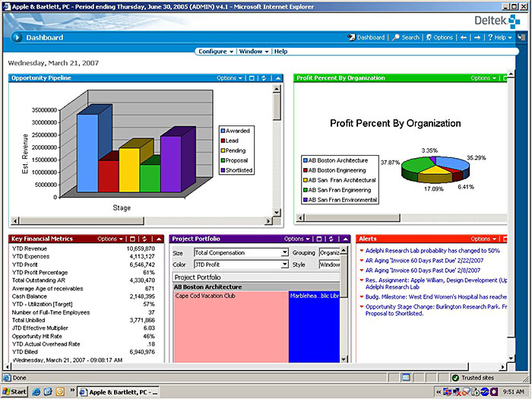Open Dashboard from top toolbar
Screen dimensions: 532x399
[366, 37]
